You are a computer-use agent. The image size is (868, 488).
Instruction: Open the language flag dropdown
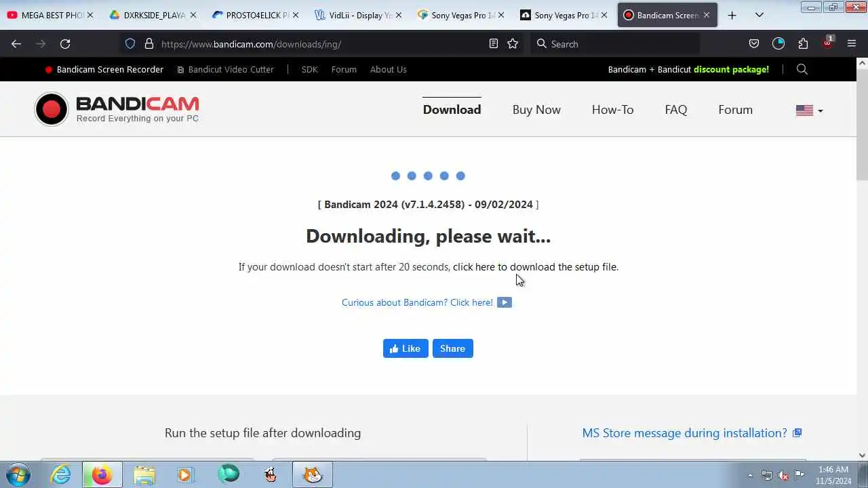tap(809, 110)
